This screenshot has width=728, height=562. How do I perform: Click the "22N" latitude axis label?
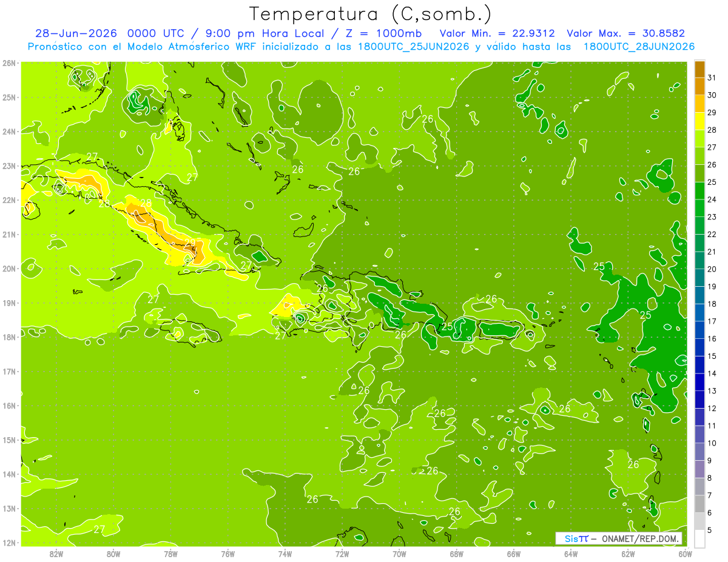9,200
